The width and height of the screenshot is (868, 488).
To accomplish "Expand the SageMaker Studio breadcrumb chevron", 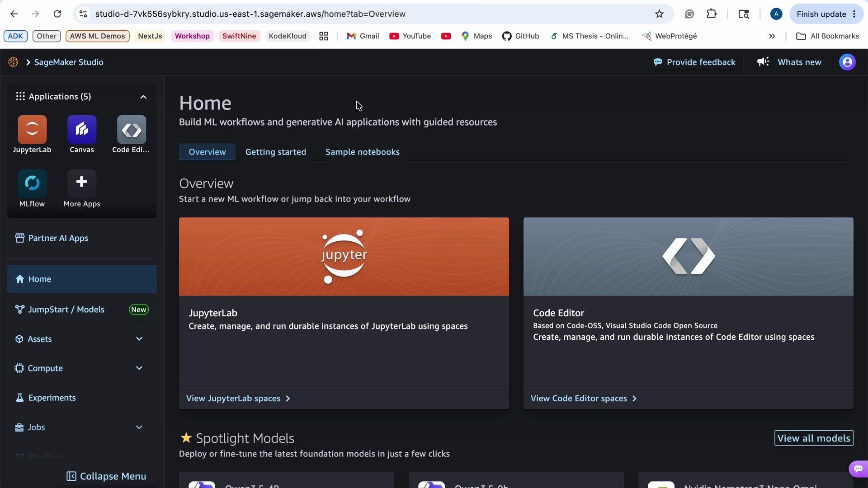I will [28, 62].
